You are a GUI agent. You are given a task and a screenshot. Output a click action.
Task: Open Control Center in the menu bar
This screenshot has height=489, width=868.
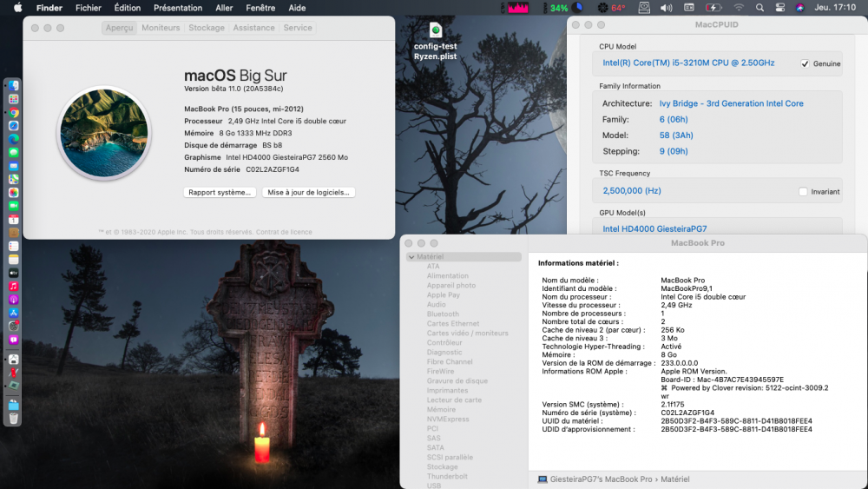point(780,8)
